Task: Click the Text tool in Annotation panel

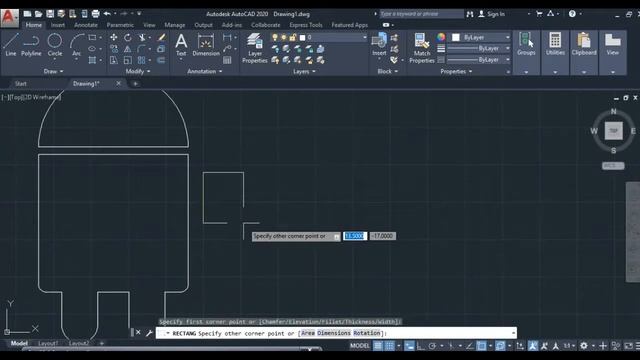Action: (181, 45)
